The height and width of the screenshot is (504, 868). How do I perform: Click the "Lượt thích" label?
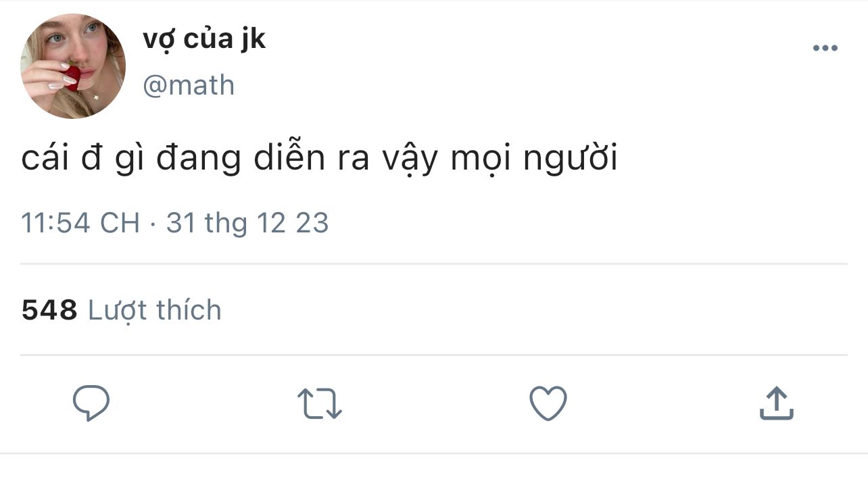pos(155,310)
